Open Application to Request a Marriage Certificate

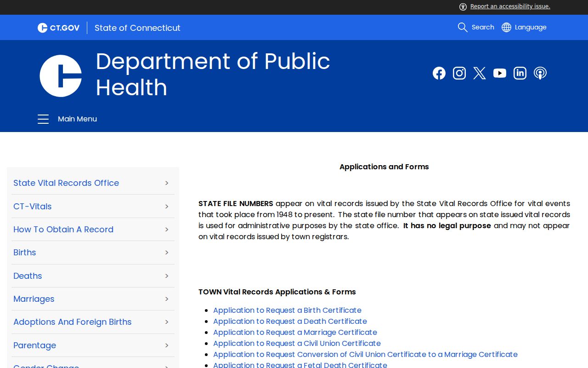coord(295,333)
